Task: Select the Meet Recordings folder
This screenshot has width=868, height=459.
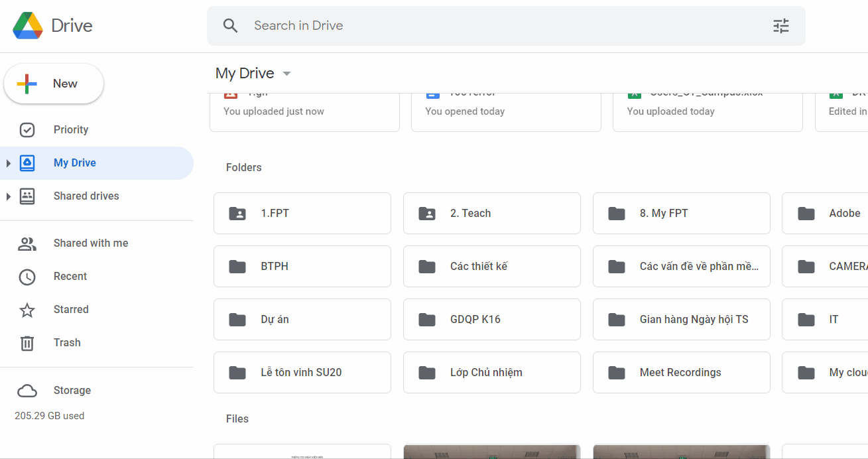Action: click(681, 373)
